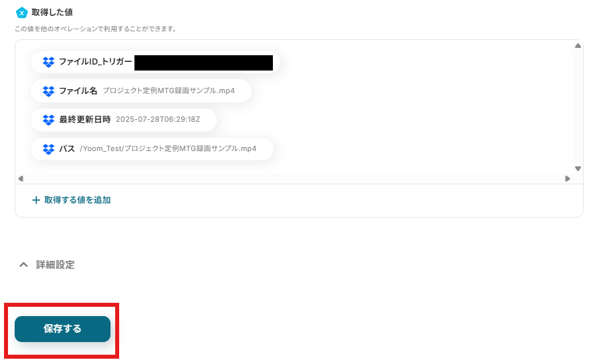601x364 pixels.
Task: Click the Dropbox icon beside ファイル名
Action: click(49, 91)
